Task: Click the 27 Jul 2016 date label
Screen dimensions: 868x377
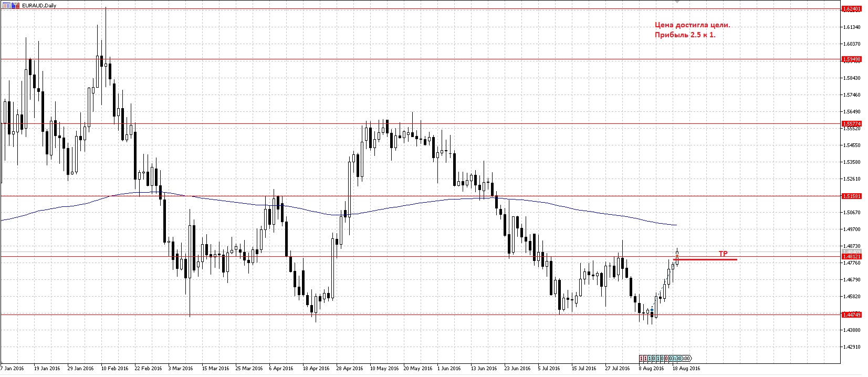Action: click(618, 369)
